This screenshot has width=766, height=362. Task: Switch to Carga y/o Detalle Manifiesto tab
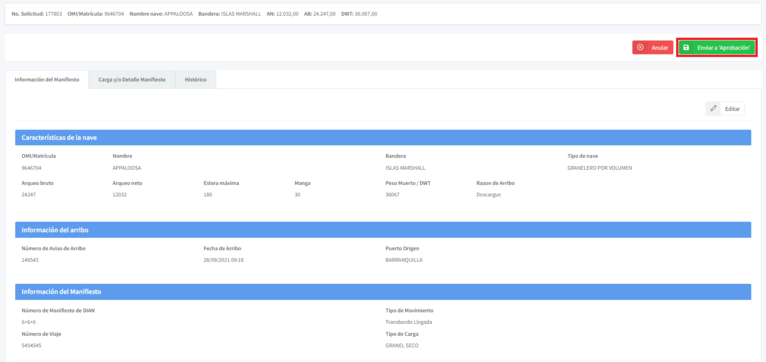[x=132, y=80]
